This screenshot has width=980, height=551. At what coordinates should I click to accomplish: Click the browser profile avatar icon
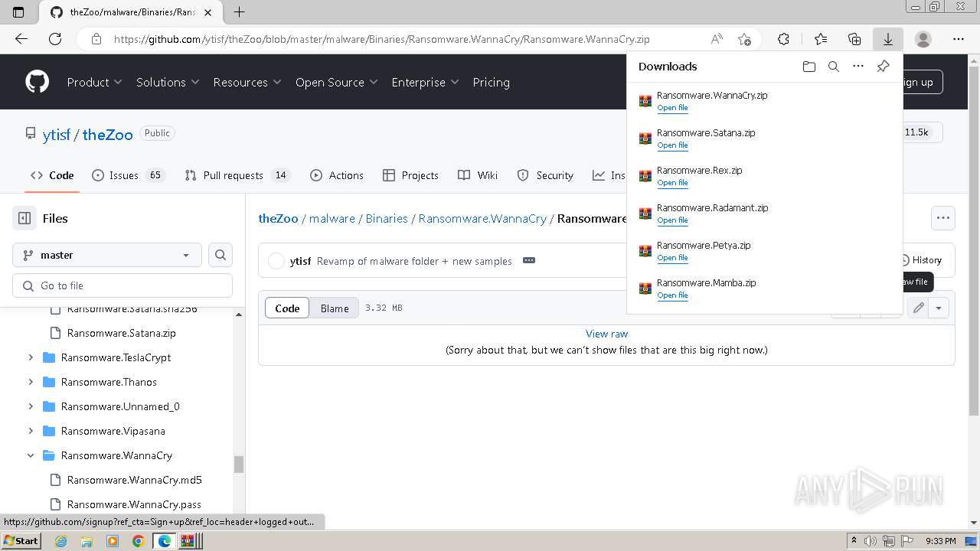point(923,39)
